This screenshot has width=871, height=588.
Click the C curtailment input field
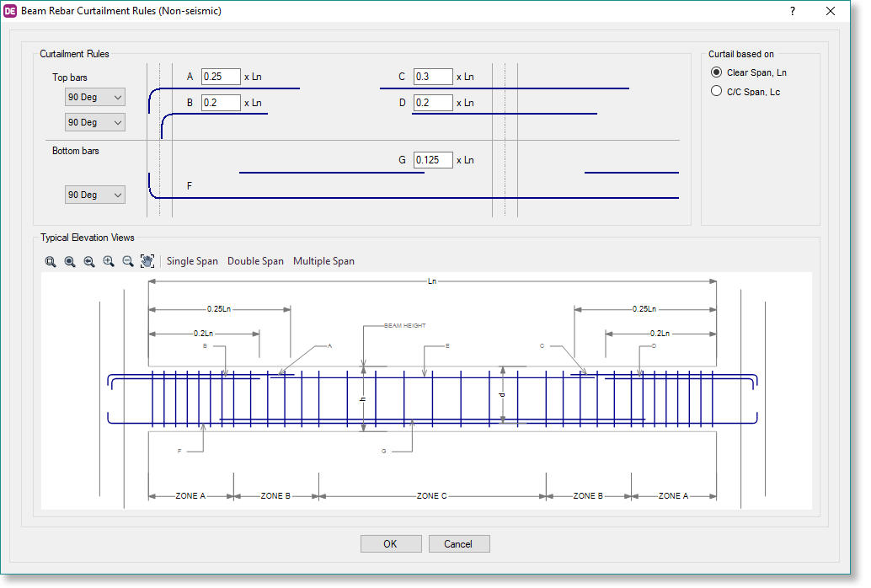tap(433, 77)
